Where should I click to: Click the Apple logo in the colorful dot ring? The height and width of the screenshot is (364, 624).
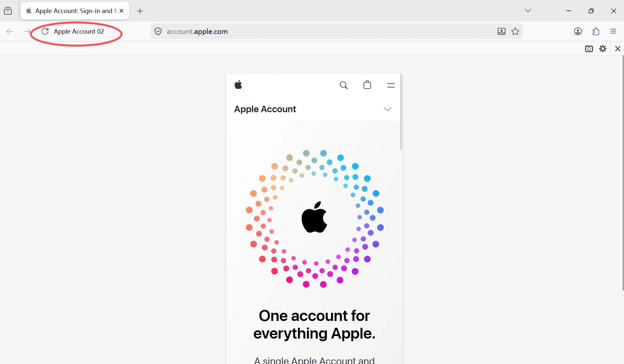pyautogui.click(x=314, y=217)
